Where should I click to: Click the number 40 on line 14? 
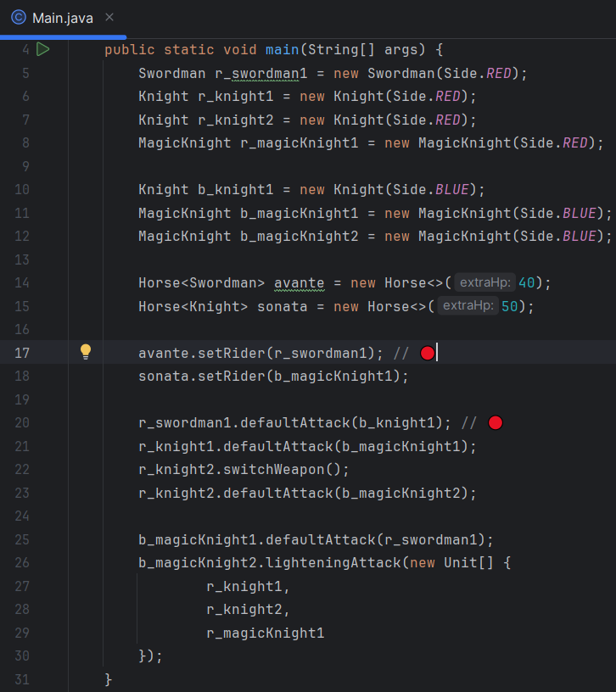(526, 283)
